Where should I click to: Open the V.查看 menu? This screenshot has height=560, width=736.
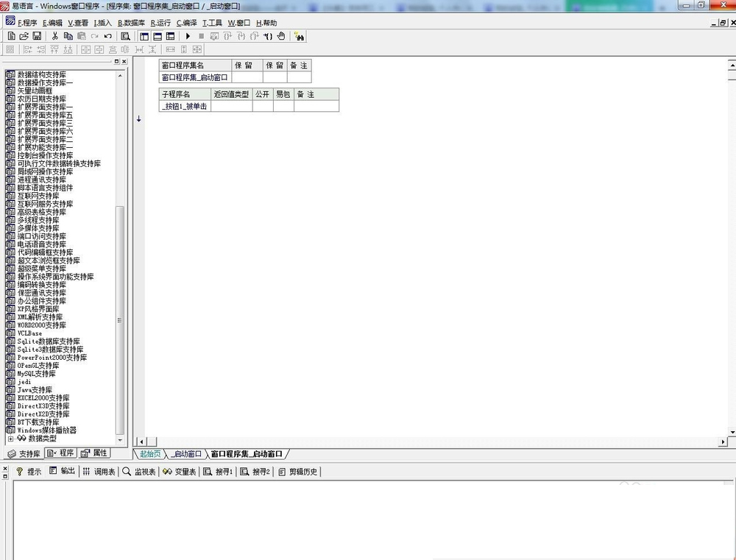(x=78, y=23)
